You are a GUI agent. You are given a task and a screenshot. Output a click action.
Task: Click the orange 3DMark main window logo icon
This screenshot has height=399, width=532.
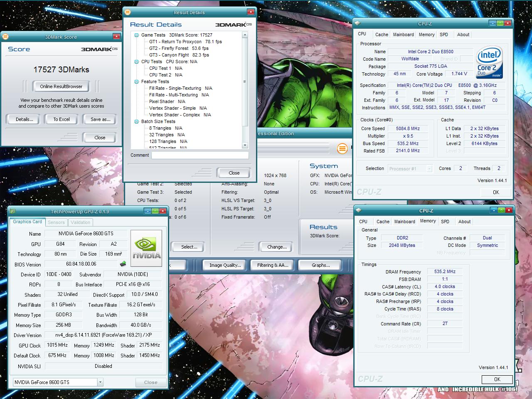click(x=342, y=148)
